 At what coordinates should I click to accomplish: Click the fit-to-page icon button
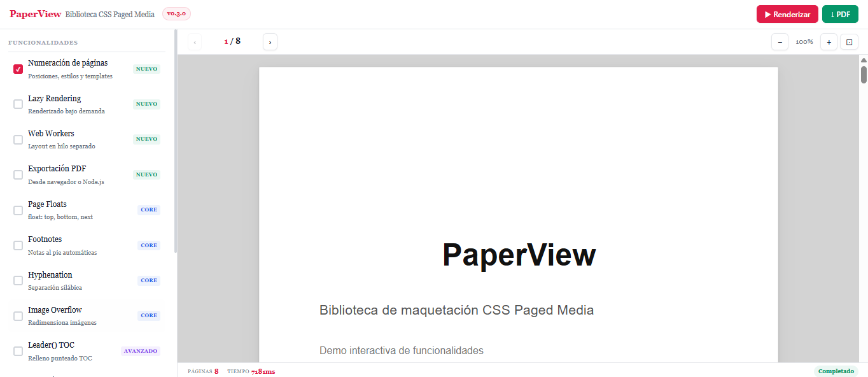849,42
